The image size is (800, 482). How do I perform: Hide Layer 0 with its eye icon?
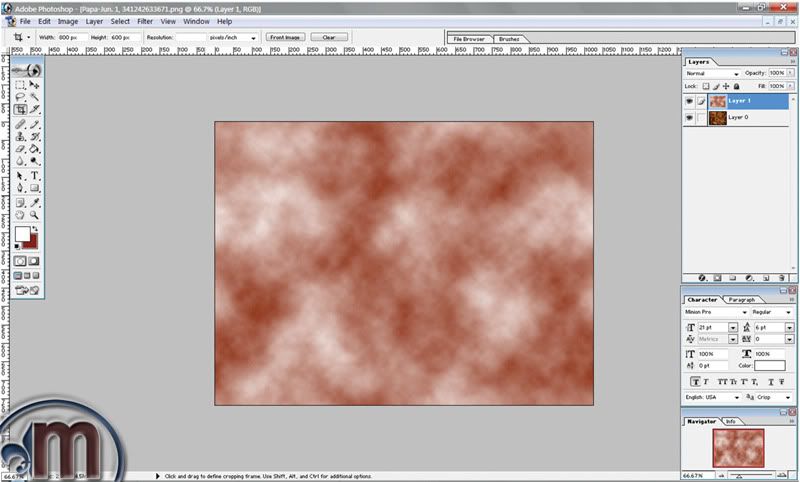(x=689, y=117)
